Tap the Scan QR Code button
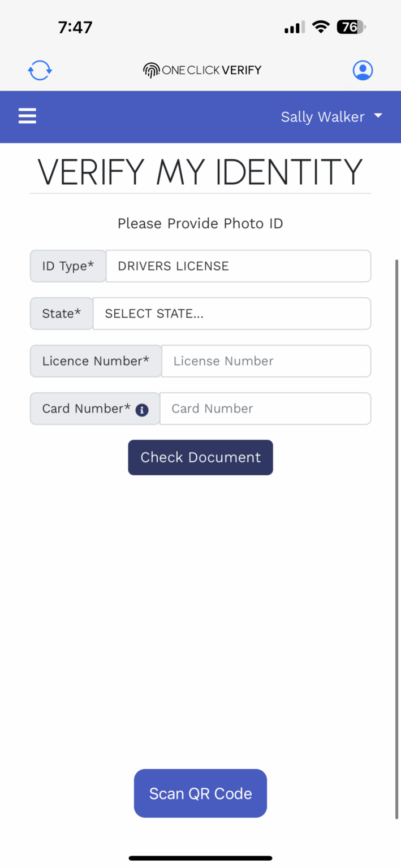401x868 pixels. 200,793
